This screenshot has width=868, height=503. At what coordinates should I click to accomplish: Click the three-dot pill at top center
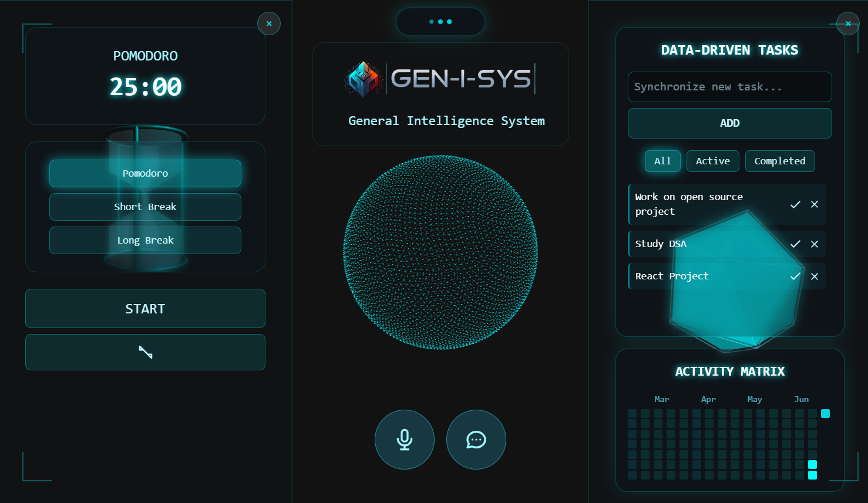point(440,22)
